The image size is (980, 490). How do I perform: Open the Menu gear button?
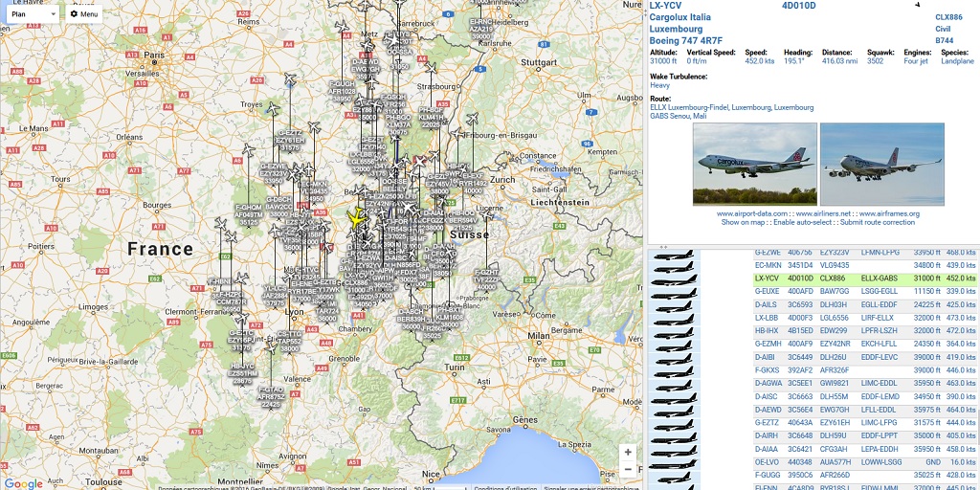click(x=84, y=13)
